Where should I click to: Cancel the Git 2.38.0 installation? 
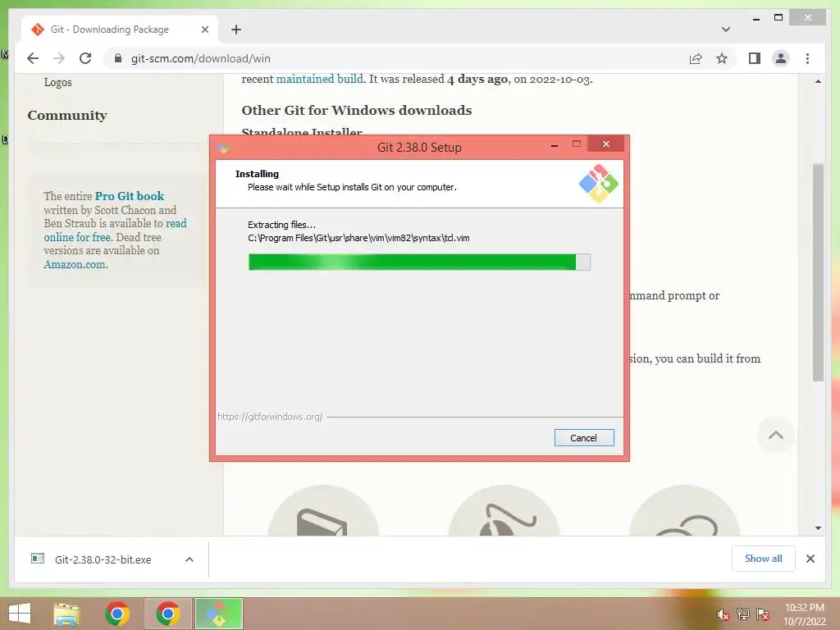(584, 438)
